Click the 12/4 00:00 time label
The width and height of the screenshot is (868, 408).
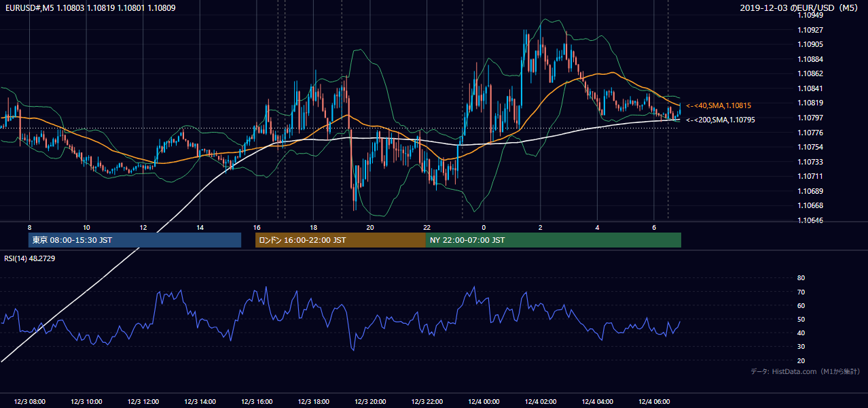pyautogui.click(x=484, y=401)
